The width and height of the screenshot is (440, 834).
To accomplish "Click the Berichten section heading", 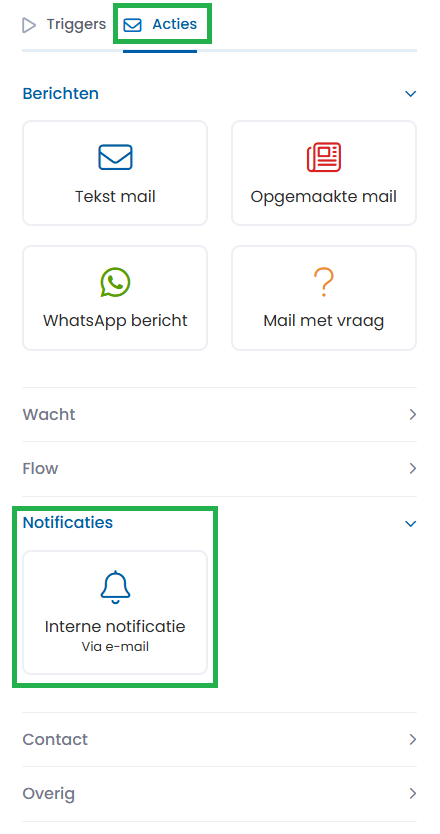I will [x=61, y=94].
